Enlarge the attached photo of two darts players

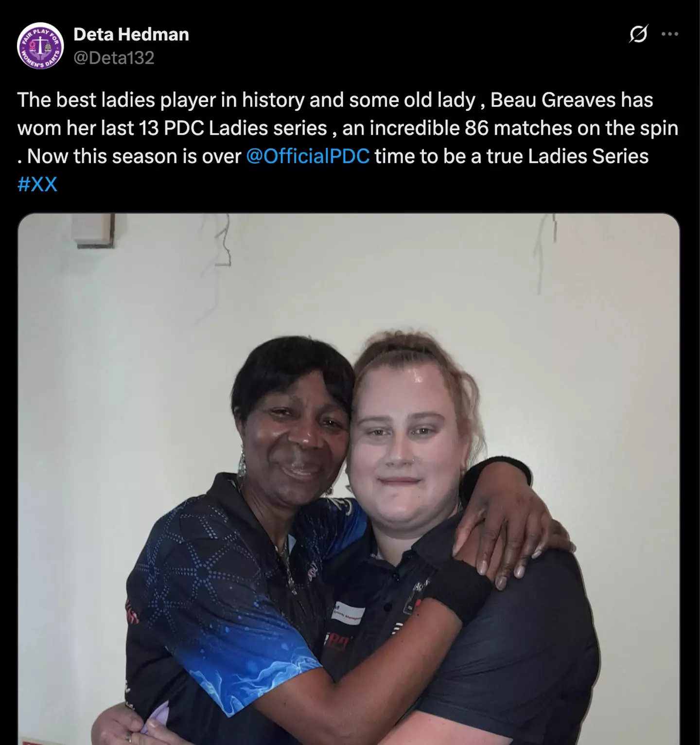point(349,479)
